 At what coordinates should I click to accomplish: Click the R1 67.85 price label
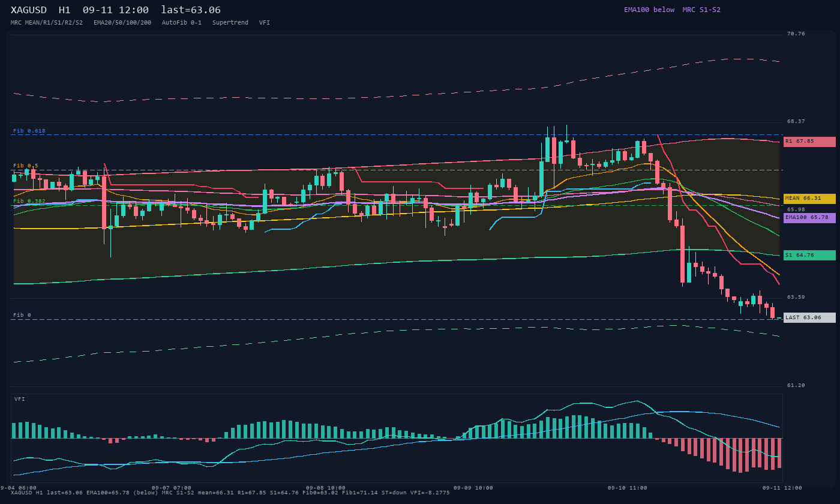click(x=809, y=142)
